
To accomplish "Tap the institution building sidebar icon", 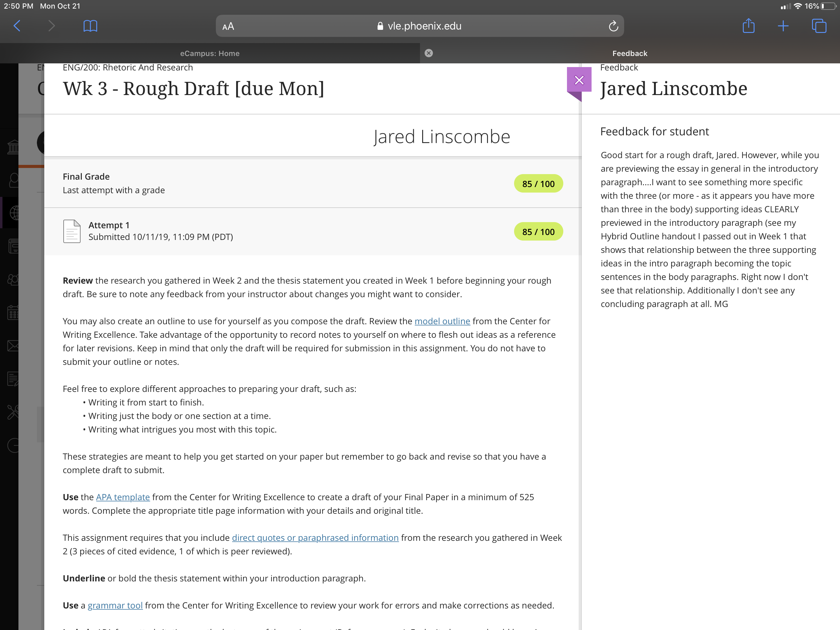I will click(13, 147).
